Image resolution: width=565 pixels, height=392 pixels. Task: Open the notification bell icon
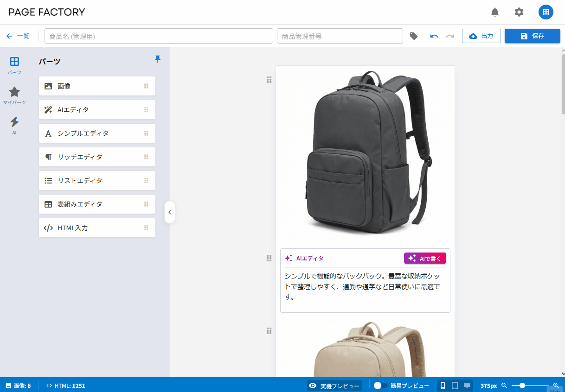(x=494, y=12)
